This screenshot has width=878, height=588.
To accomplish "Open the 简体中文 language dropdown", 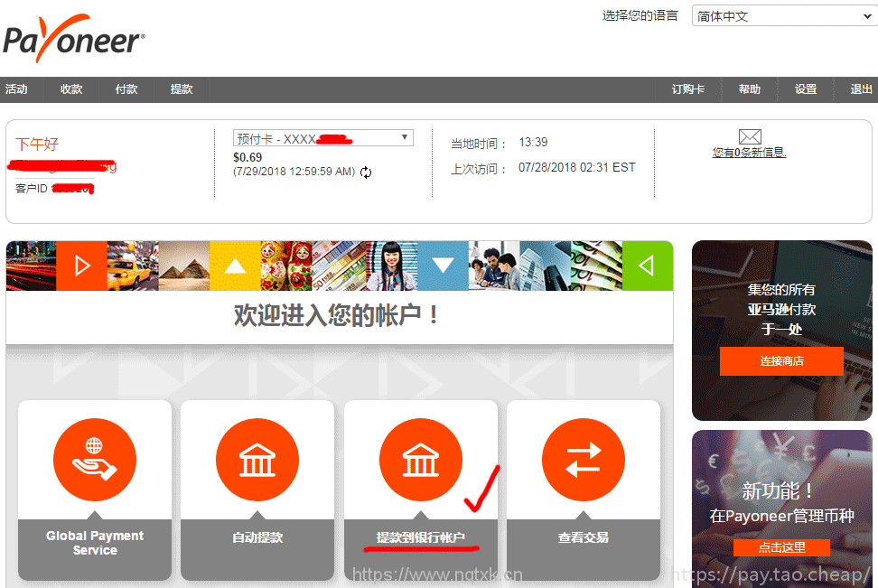I will 784,16.
